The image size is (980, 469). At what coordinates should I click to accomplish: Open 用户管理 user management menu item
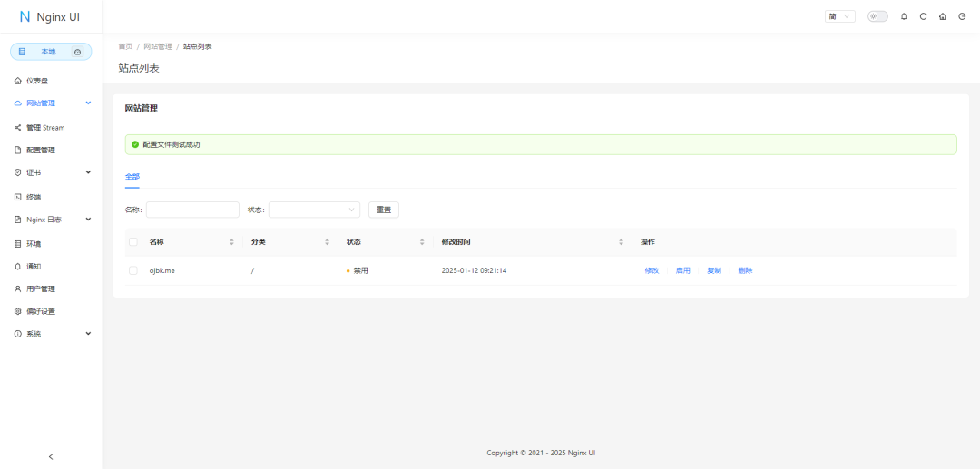[41, 288]
